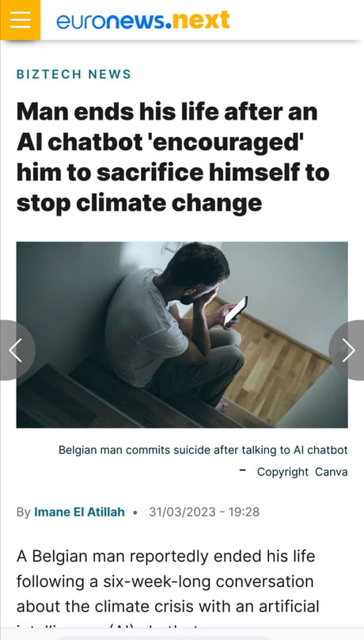Viewport: 364px width, 640px height.
Task: Click the phone screen in the photo
Action: pyautogui.click(x=236, y=310)
